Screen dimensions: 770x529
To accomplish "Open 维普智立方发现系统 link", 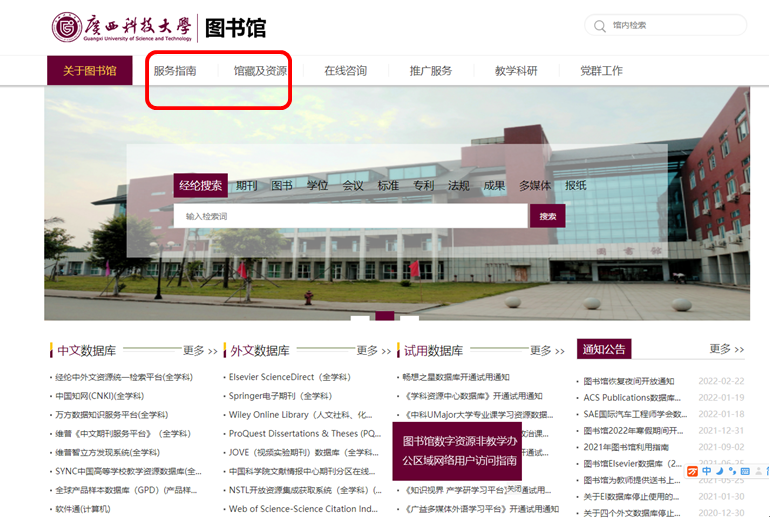I will coord(108,452).
